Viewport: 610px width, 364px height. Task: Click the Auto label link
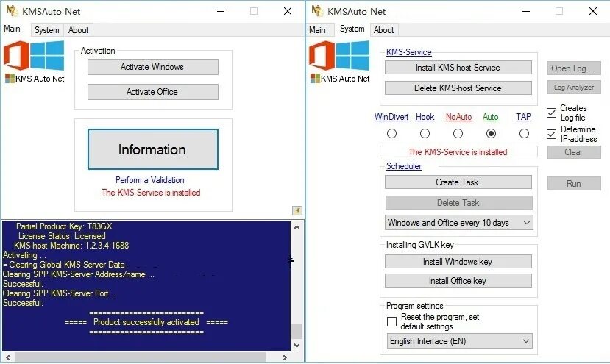click(491, 117)
